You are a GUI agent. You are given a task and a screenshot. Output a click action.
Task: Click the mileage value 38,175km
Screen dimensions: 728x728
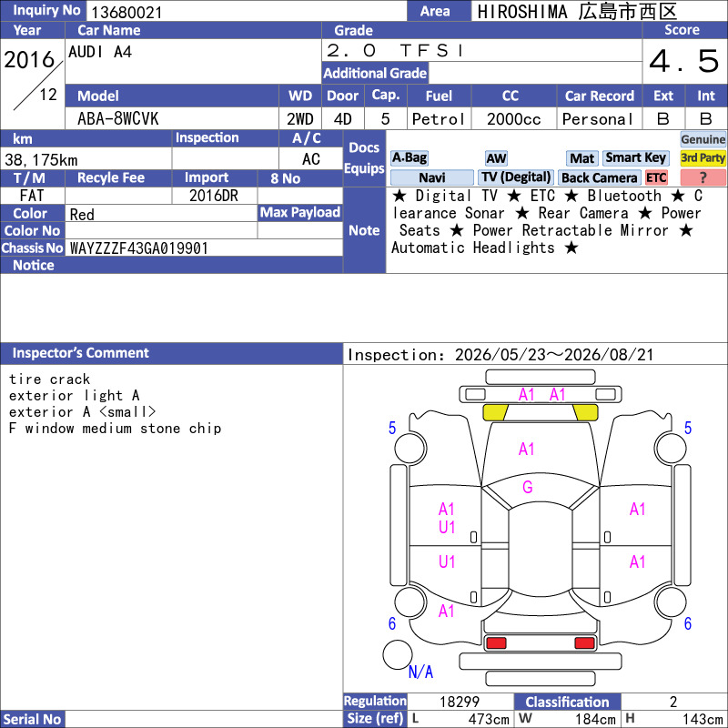(x=41, y=160)
